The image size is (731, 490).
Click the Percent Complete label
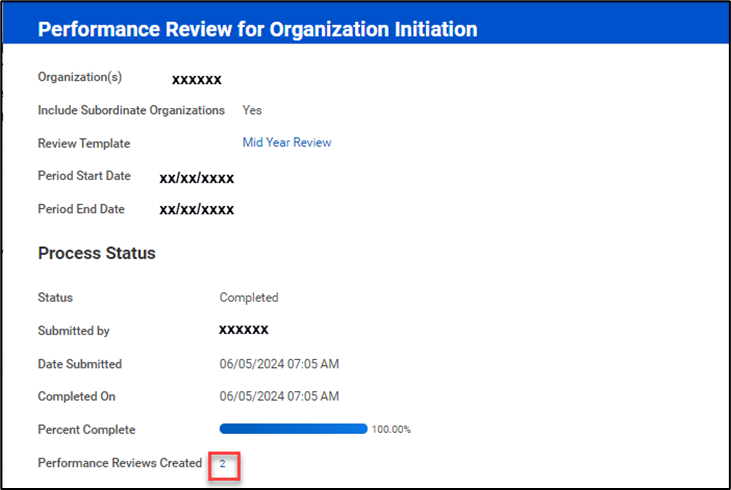86,430
